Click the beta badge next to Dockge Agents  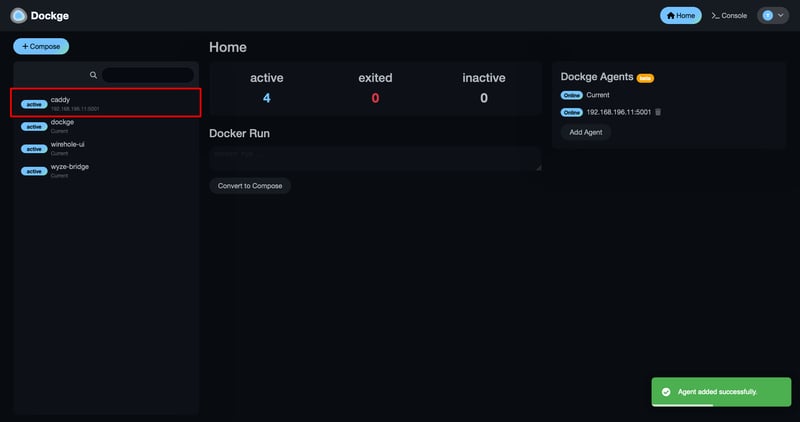tap(645, 77)
